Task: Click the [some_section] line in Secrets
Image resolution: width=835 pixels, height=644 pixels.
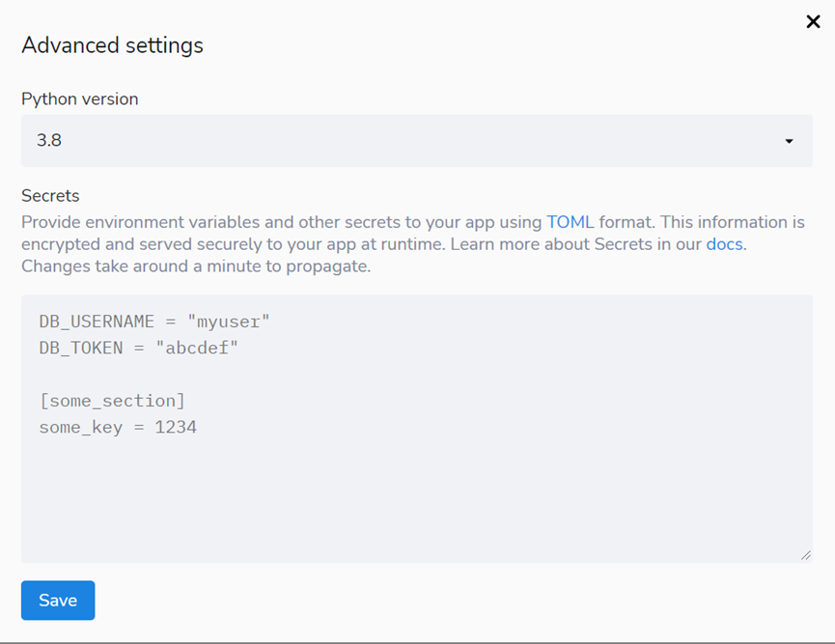Action: tap(112, 400)
